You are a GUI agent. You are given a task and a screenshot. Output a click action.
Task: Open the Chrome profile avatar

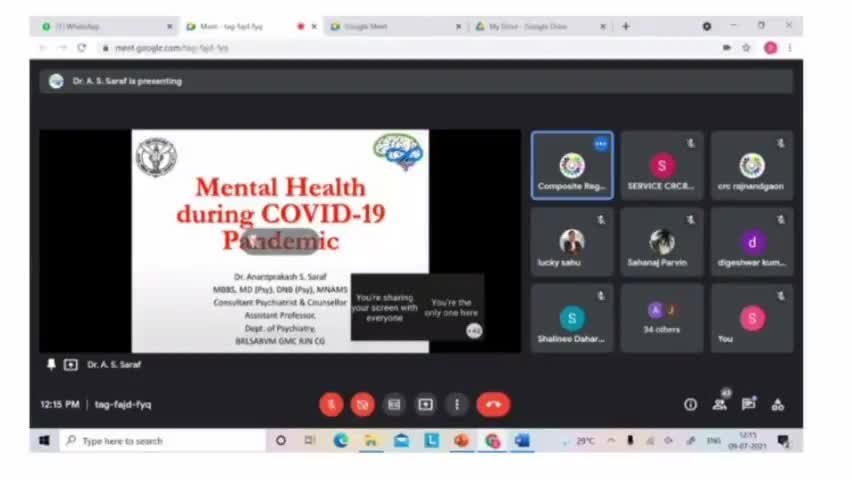pos(770,48)
